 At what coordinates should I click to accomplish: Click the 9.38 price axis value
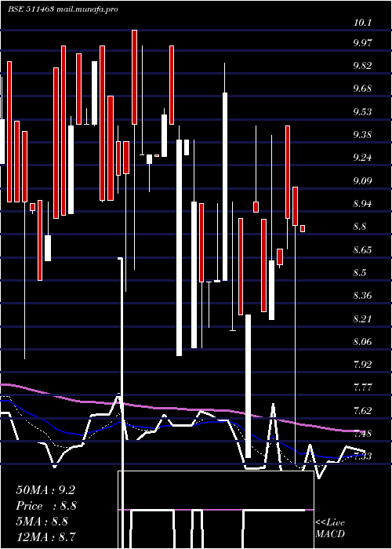click(x=363, y=134)
